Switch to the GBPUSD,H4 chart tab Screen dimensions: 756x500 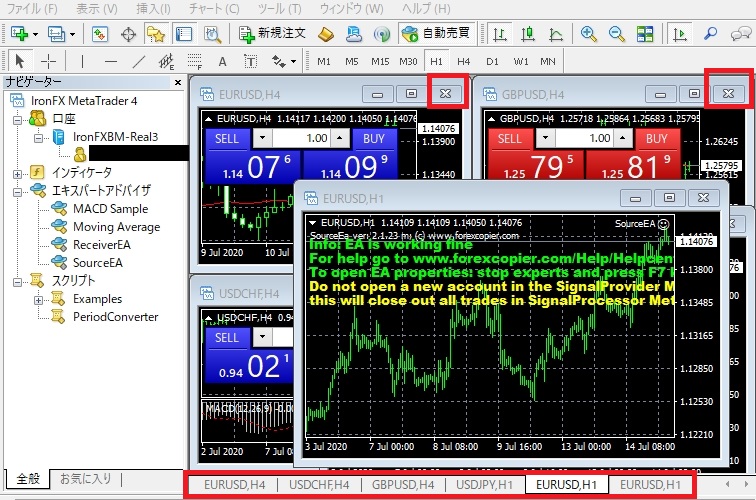coord(403,485)
